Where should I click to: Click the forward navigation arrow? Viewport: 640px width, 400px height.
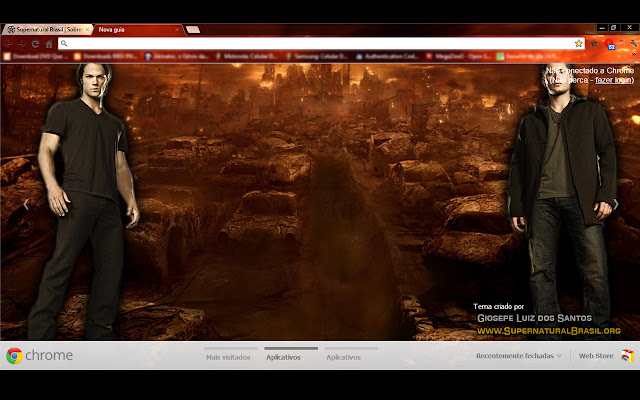tap(22, 44)
